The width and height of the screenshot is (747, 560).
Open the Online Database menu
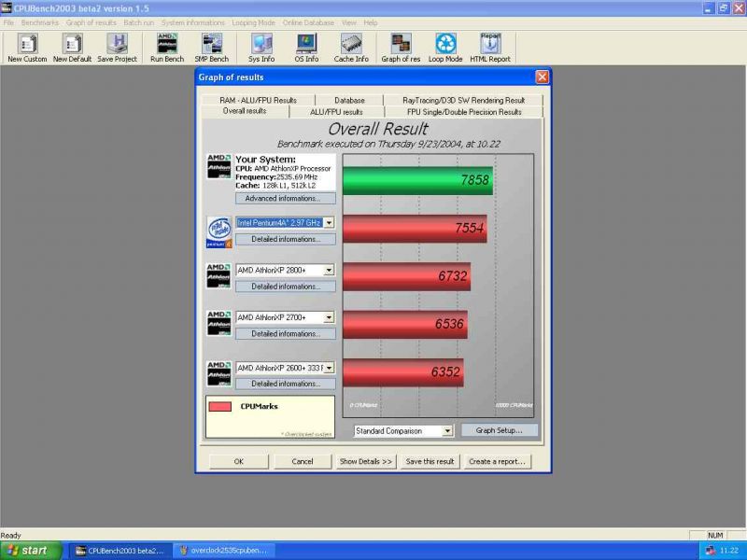tap(308, 22)
